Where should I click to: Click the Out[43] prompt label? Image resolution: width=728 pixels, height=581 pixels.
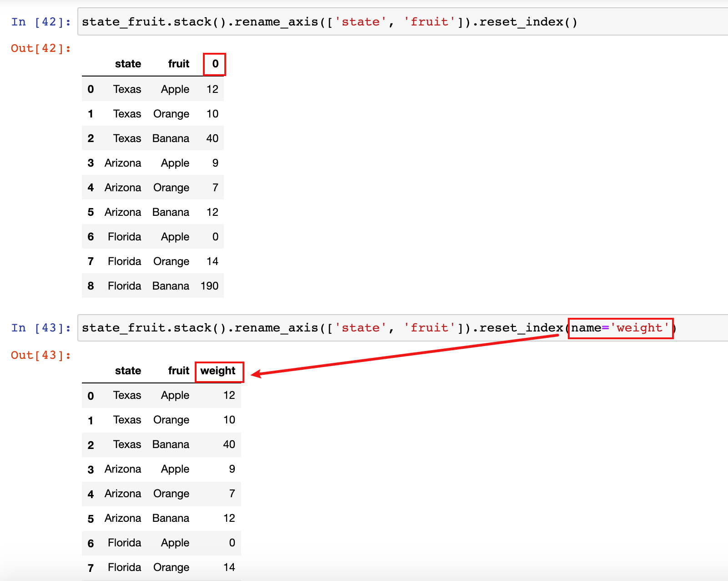(x=41, y=355)
